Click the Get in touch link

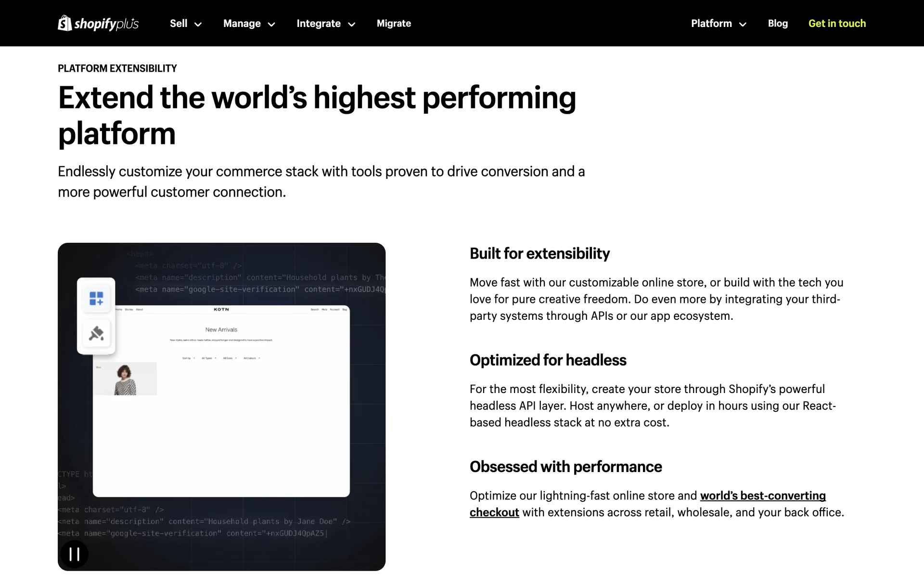[837, 23]
